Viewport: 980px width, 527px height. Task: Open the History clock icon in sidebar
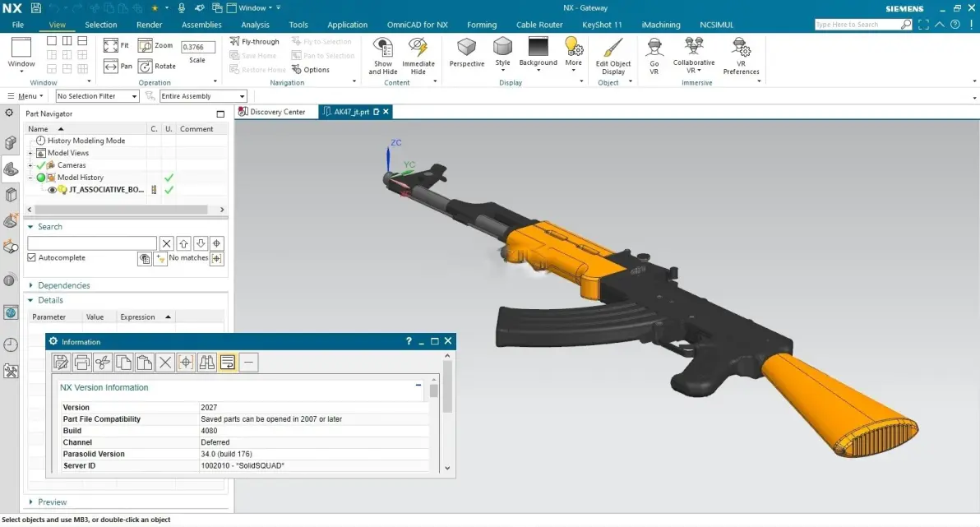tap(11, 344)
